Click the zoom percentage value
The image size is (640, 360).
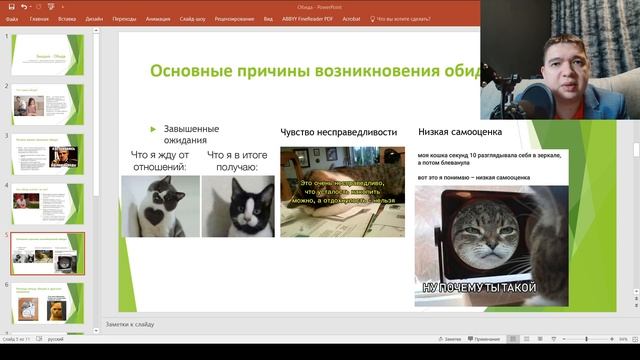(x=623, y=339)
